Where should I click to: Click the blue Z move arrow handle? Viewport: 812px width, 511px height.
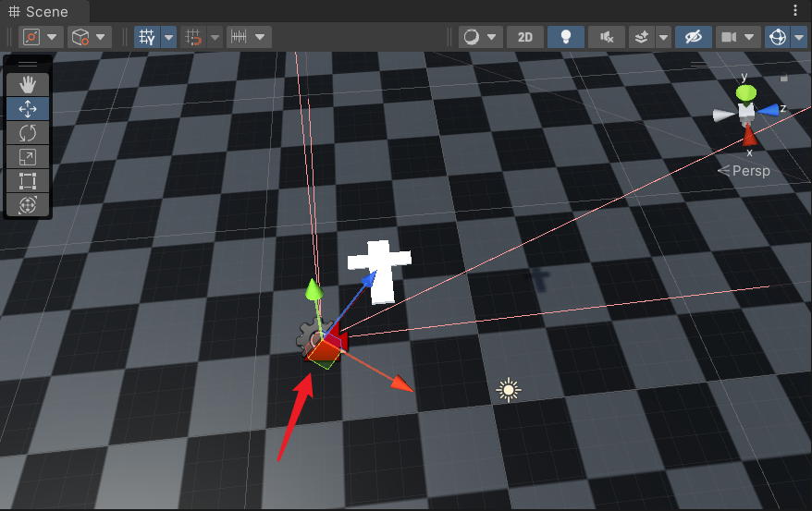[369, 279]
